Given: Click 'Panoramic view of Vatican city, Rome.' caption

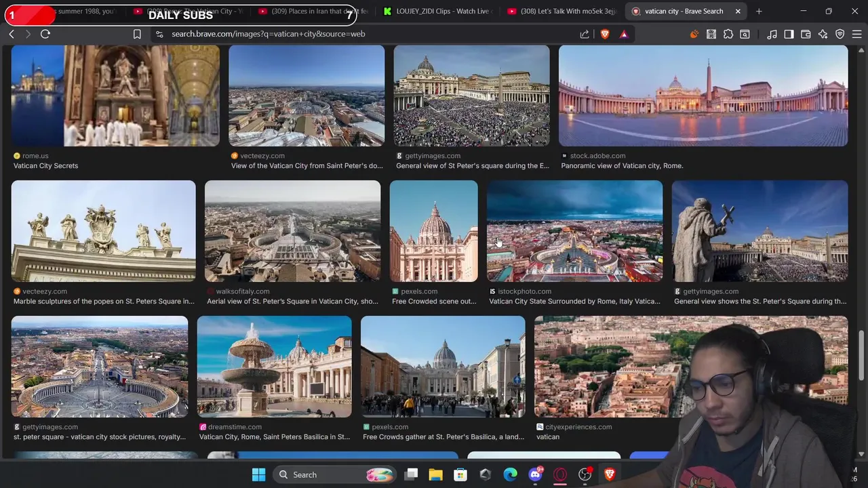Looking at the screenshot, I should coord(622,165).
